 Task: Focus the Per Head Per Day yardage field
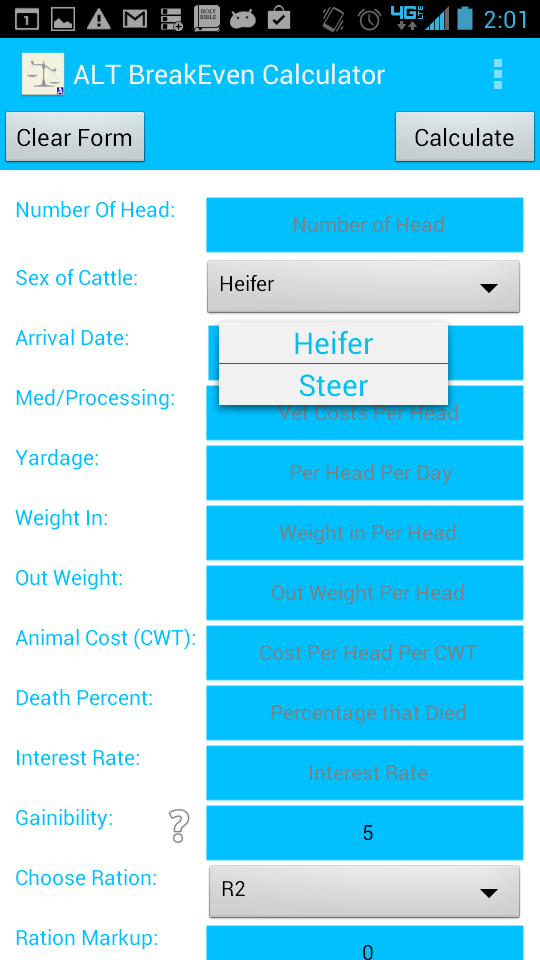(x=365, y=473)
